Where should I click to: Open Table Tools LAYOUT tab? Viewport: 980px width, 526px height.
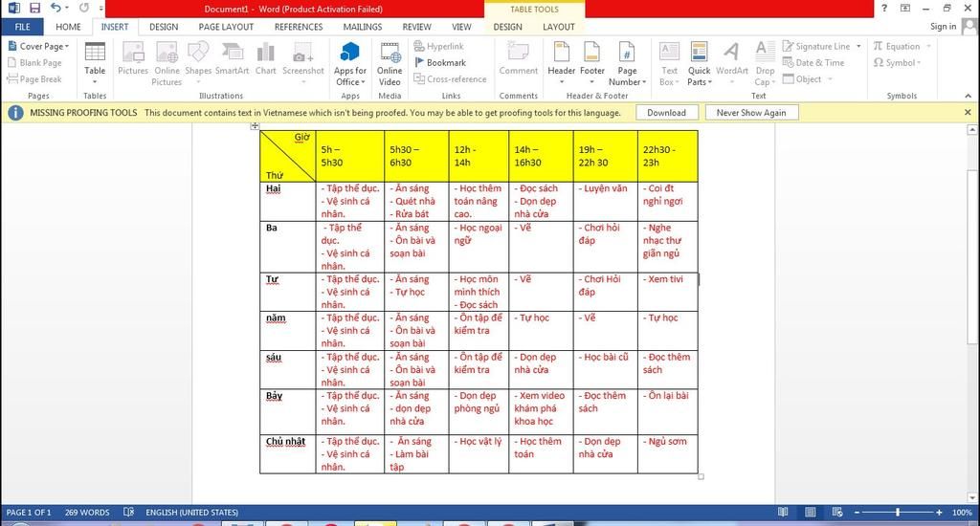[x=558, y=27]
